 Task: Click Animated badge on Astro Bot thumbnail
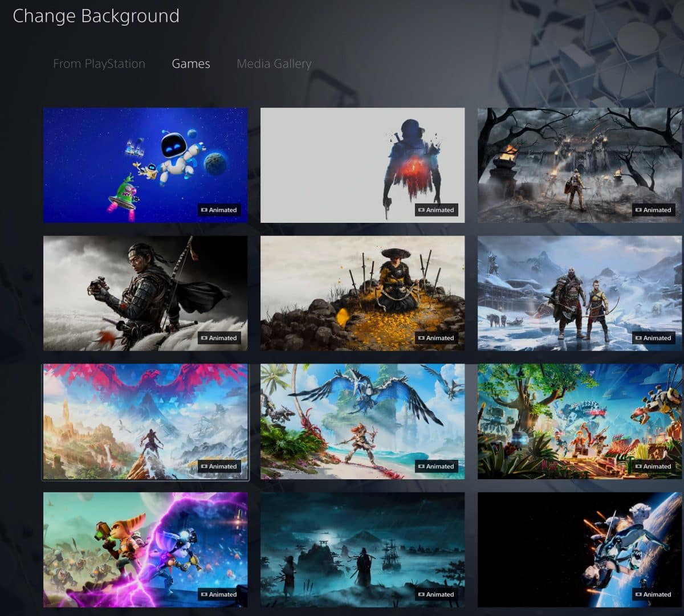(x=219, y=210)
